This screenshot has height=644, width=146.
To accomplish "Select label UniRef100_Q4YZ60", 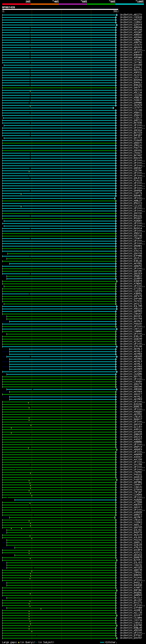I will point(131,371).
